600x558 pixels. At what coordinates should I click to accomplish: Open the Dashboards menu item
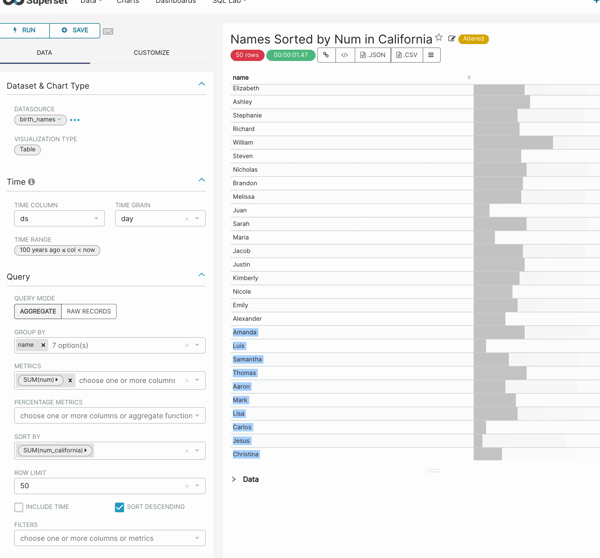[176, 2]
